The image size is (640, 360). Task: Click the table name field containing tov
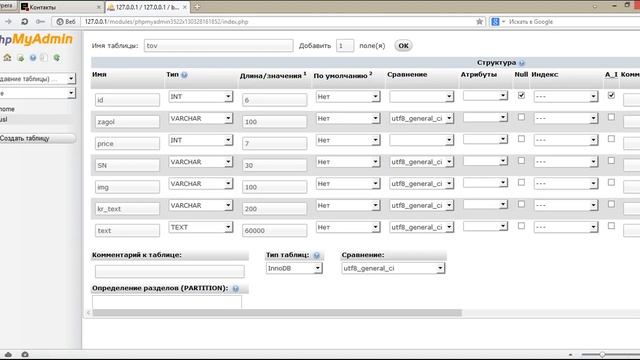(x=218, y=46)
